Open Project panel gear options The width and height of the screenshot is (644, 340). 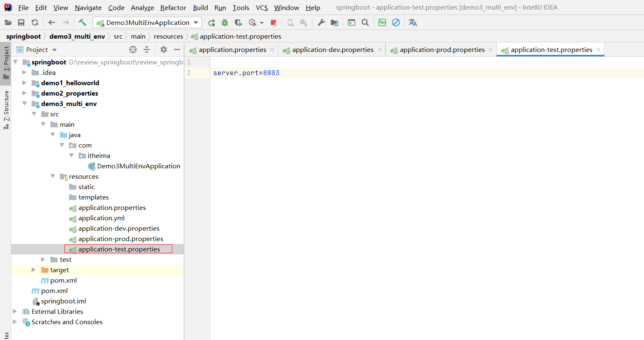pos(164,49)
